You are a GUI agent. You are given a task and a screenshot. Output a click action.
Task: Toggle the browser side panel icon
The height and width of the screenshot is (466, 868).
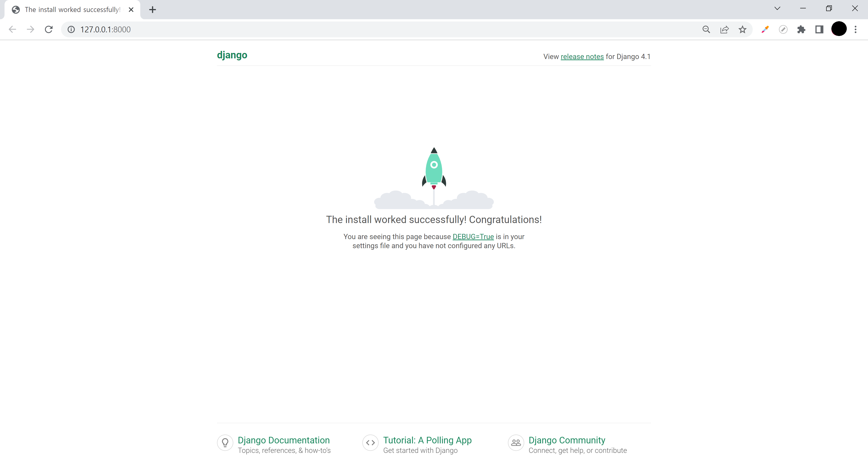pyautogui.click(x=819, y=29)
